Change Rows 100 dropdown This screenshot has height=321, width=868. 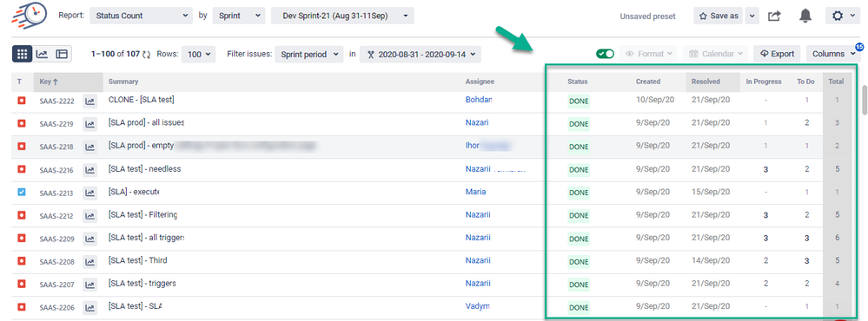[199, 54]
